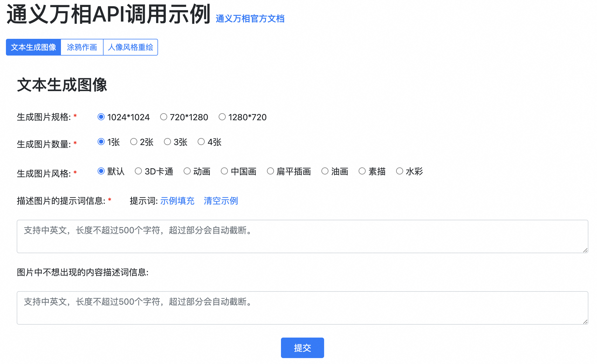Select the 水彩 style radio

[x=400, y=171]
